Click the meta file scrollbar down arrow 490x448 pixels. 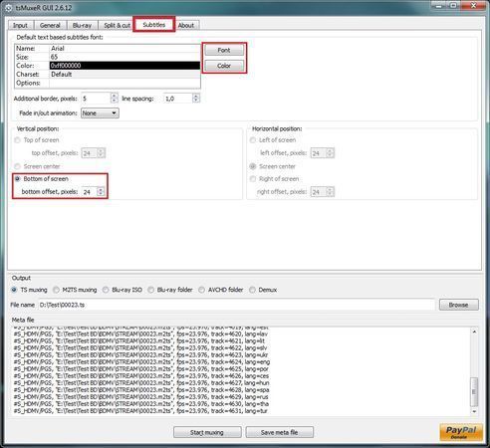474,411
